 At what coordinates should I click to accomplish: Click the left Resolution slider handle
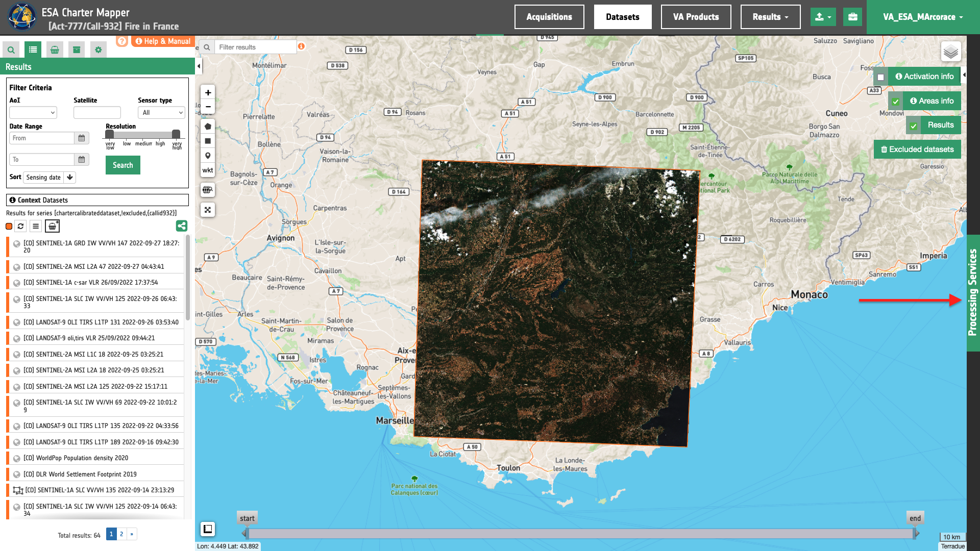click(x=109, y=134)
